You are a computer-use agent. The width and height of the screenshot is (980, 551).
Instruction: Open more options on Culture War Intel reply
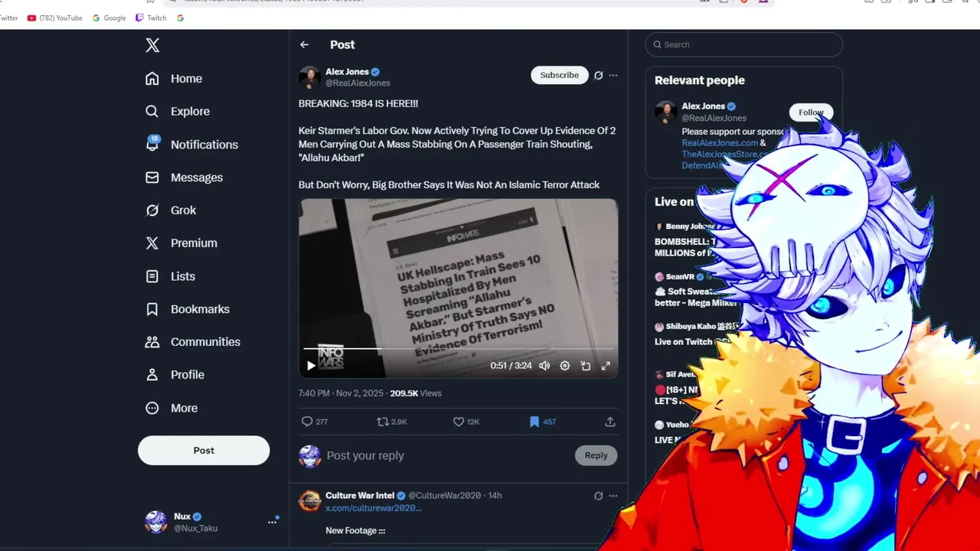pos(613,496)
